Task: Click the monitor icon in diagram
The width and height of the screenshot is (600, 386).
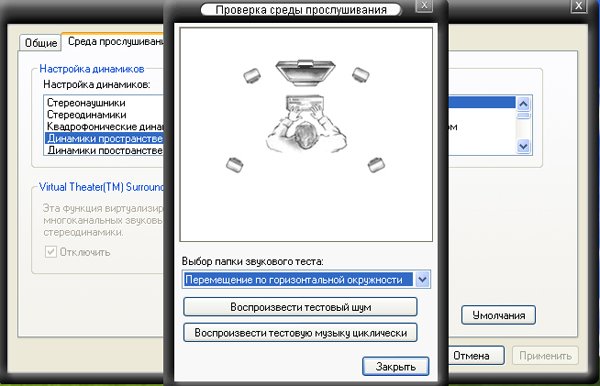Action: point(305,72)
